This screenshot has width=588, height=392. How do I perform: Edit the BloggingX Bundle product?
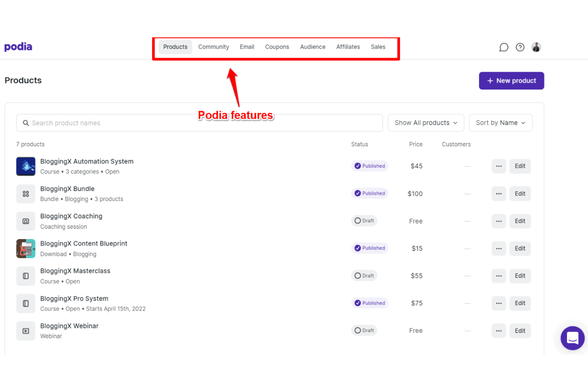520,194
